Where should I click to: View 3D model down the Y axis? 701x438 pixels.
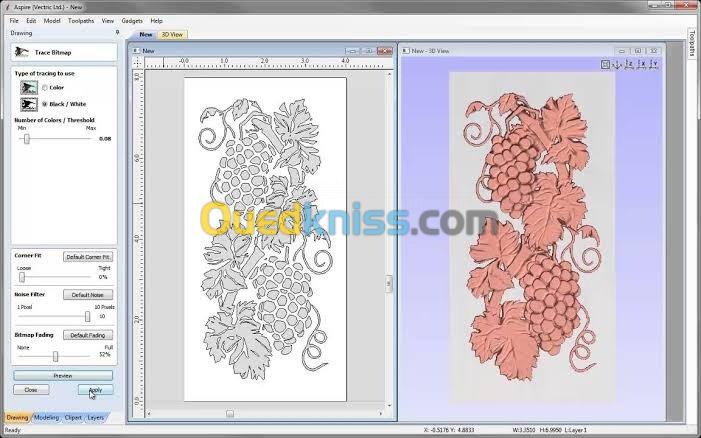654,64
